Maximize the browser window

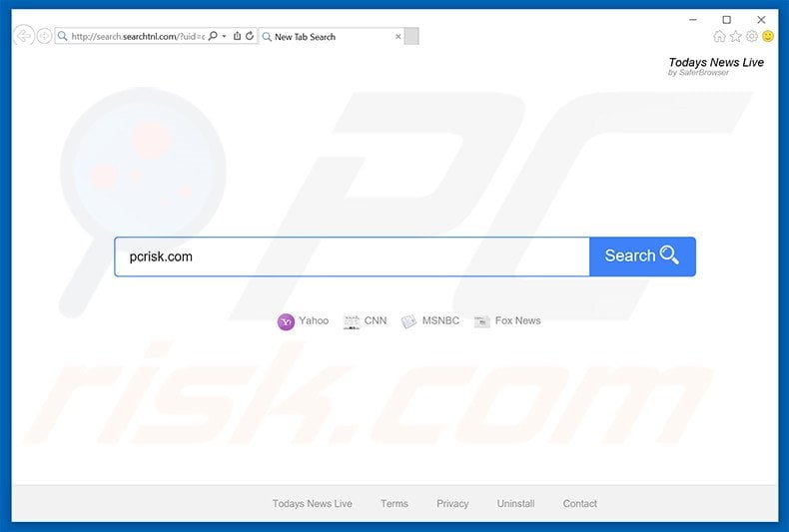click(727, 20)
